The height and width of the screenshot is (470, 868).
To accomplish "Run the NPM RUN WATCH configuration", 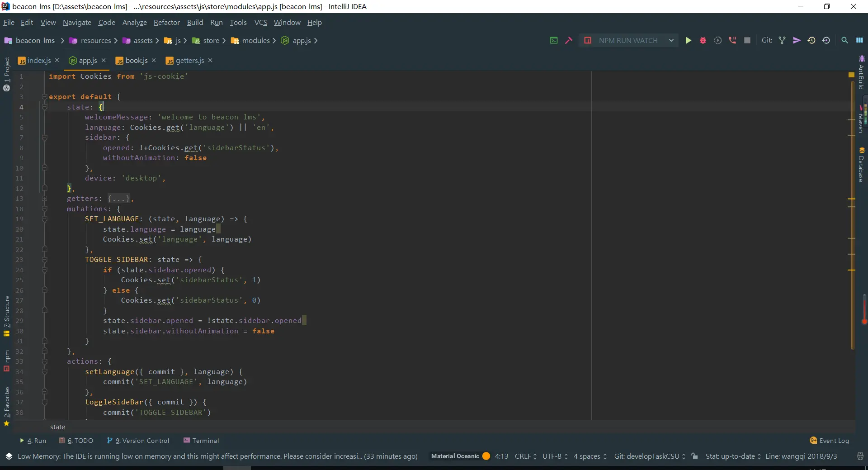I will [x=688, y=40].
